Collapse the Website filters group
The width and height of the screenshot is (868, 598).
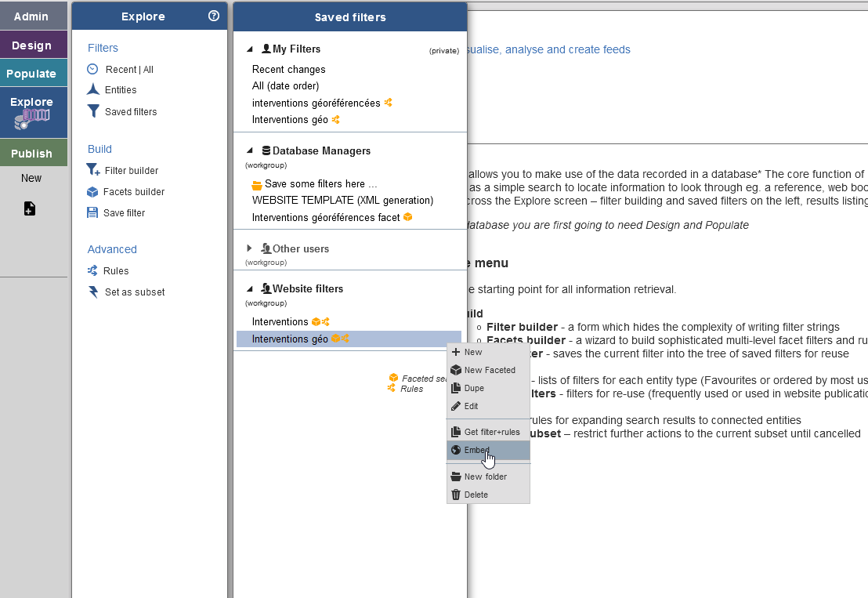coord(250,289)
